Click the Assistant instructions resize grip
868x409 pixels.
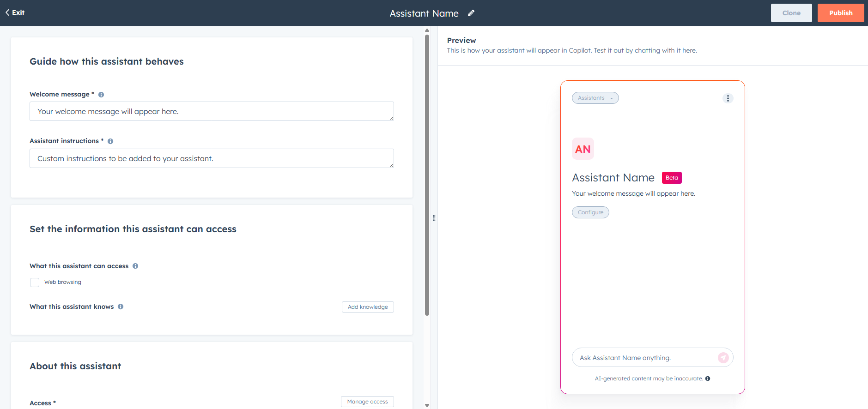coord(391,165)
